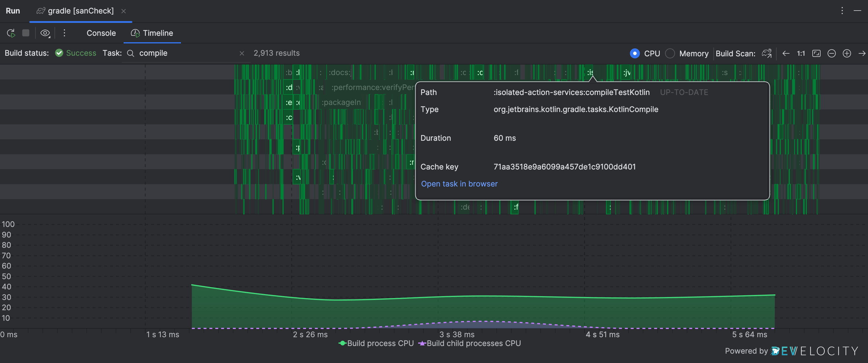The height and width of the screenshot is (363, 868).
Task: Select the CPU radio button
Action: 635,53
